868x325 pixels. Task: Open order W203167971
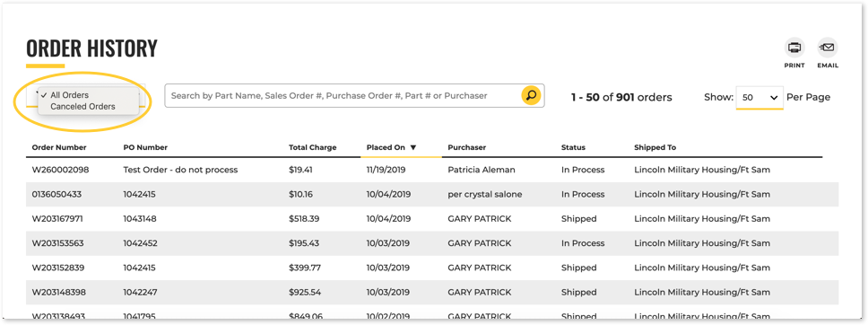pos(57,218)
